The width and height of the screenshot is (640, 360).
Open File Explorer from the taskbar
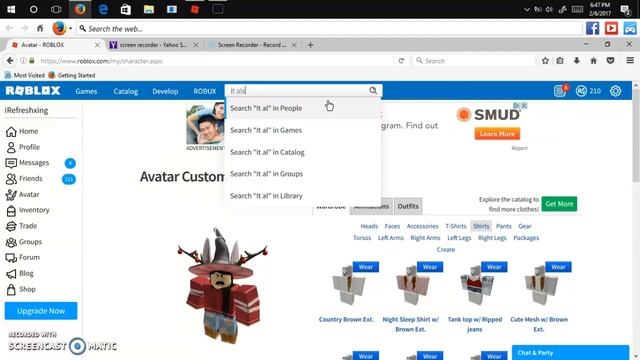[149, 9]
